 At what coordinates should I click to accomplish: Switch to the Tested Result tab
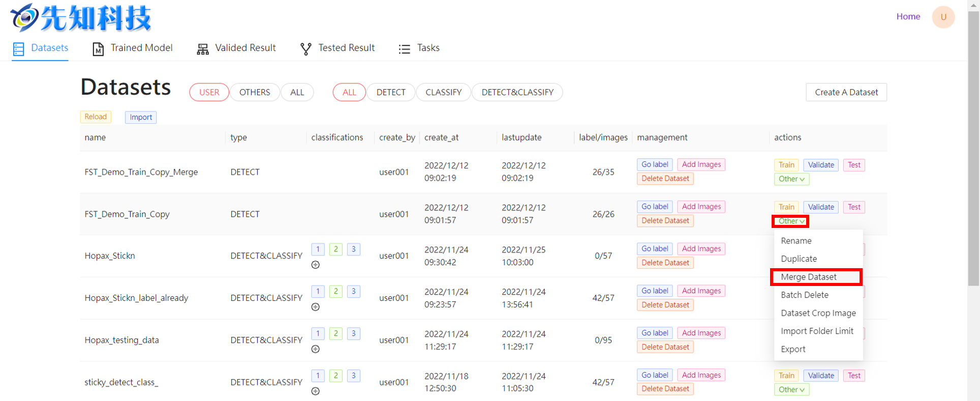[x=338, y=48]
